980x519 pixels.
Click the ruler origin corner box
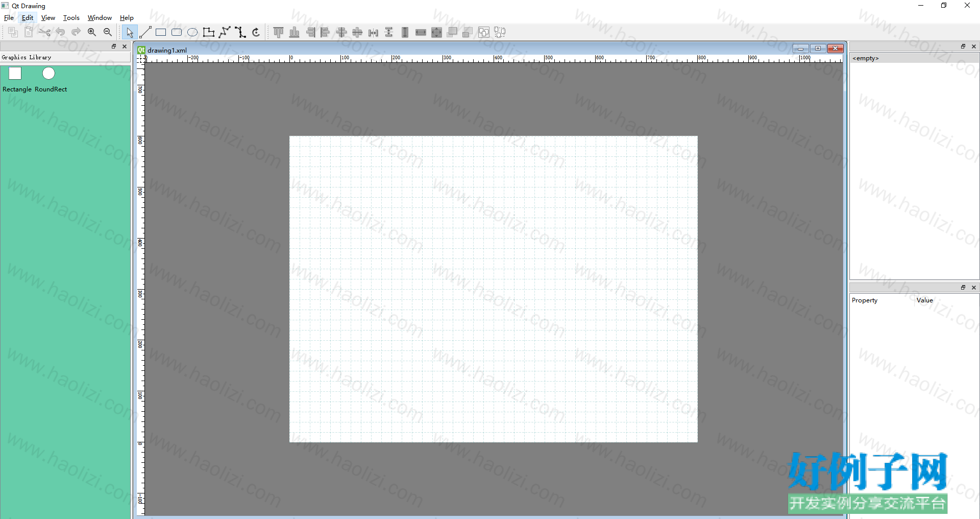point(140,59)
